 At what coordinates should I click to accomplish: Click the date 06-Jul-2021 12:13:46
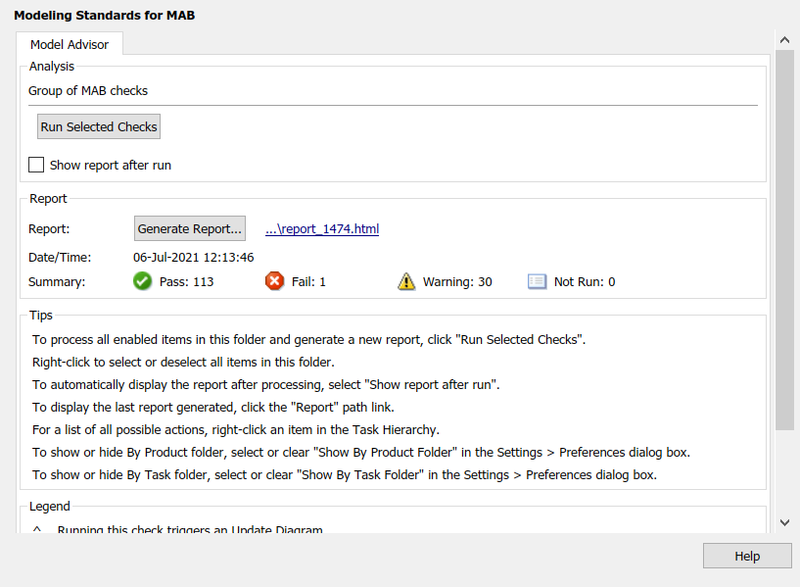(193, 257)
